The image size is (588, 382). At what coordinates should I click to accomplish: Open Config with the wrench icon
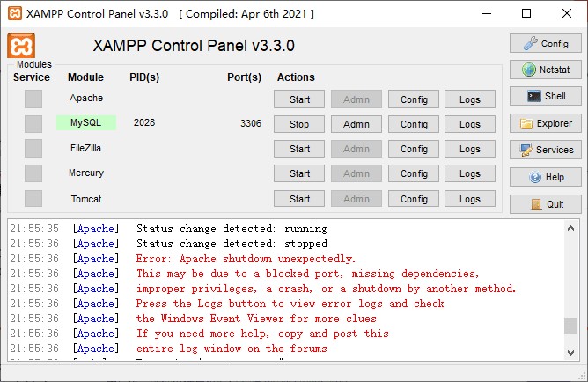click(x=545, y=43)
